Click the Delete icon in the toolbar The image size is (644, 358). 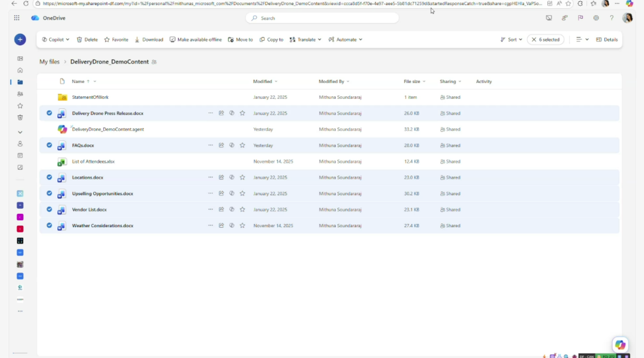pyautogui.click(x=80, y=40)
